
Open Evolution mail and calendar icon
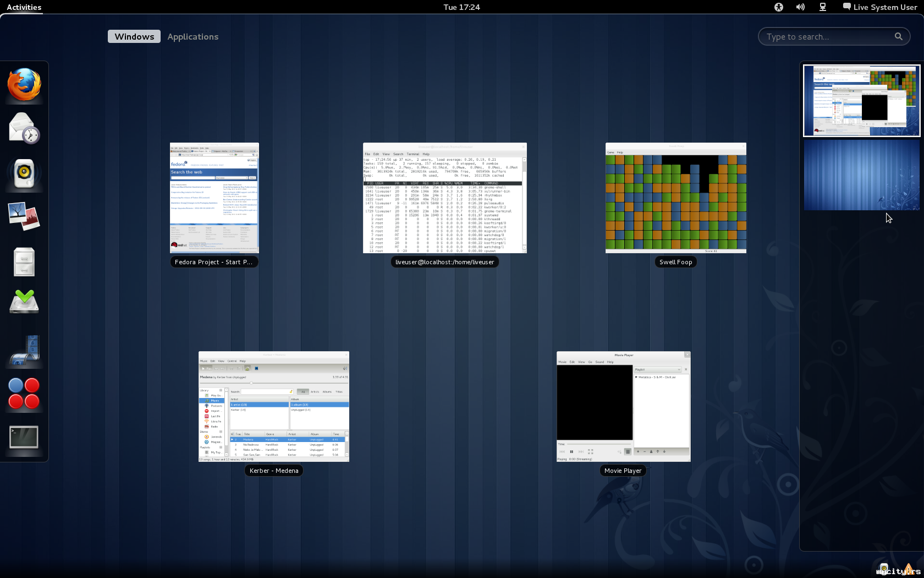pos(24,128)
